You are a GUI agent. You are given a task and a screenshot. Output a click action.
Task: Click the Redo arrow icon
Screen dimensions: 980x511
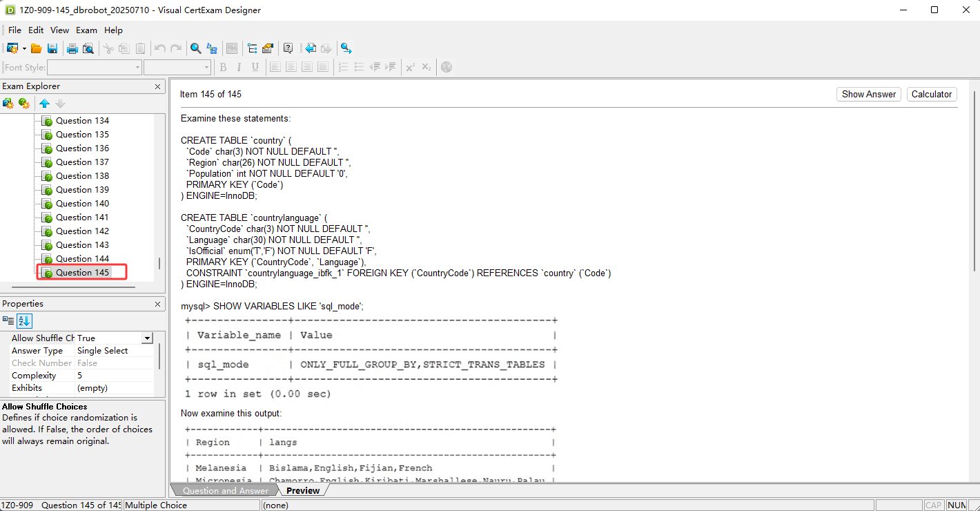coord(176,48)
